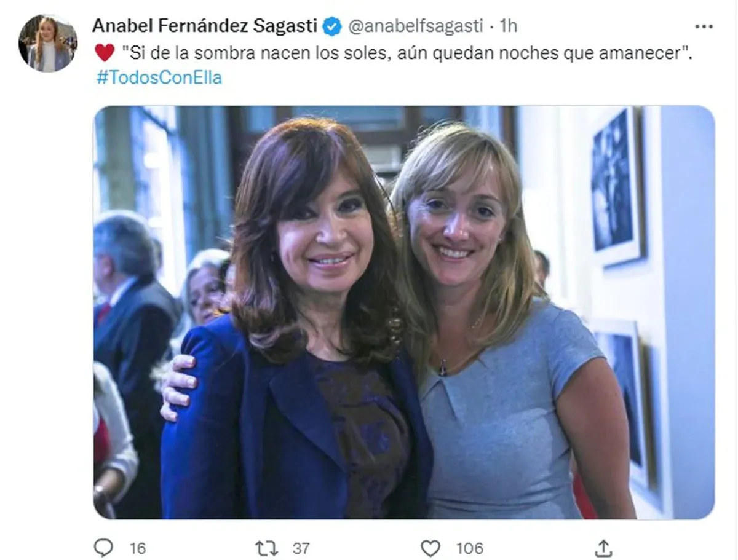Open the three-dot more options menu

704,26
